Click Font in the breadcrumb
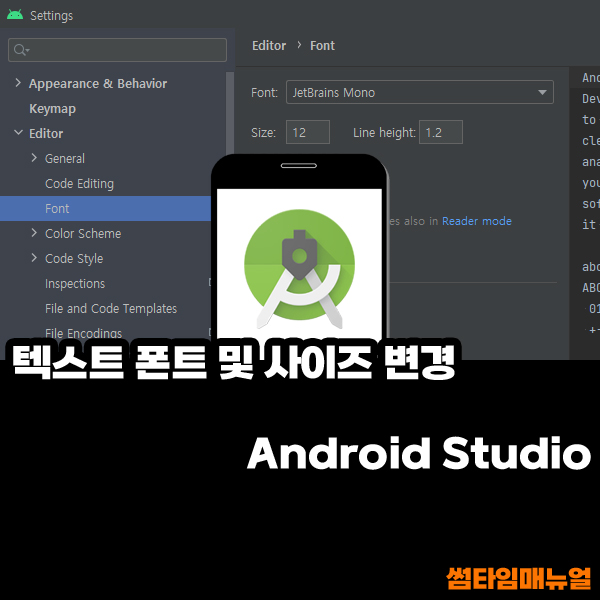 coord(322,46)
